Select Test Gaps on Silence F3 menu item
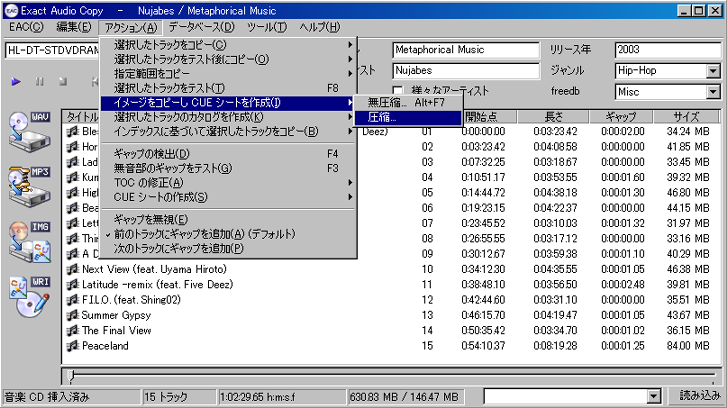727x408 pixels. coord(229,168)
